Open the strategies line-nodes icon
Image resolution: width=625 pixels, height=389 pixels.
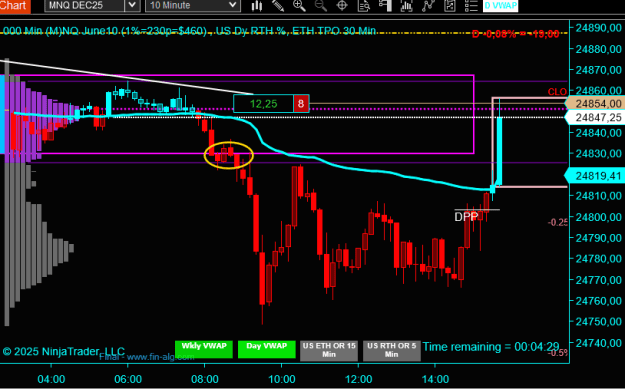(428, 6)
